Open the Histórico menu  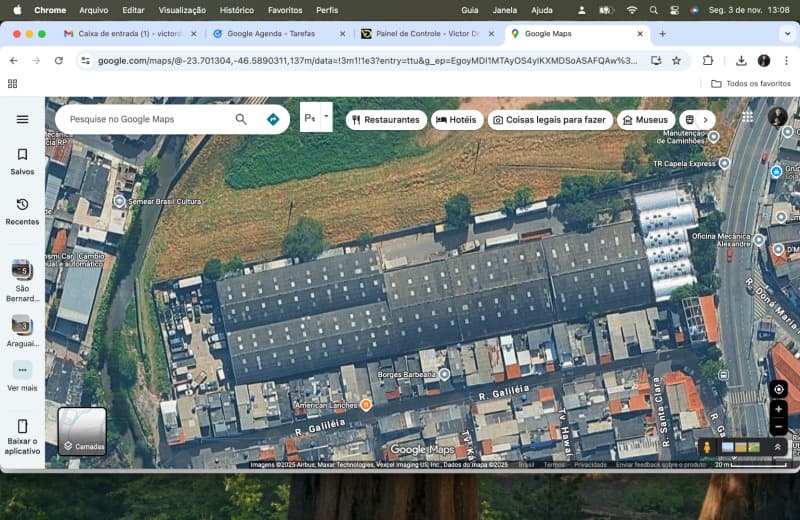tap(237, 10)
